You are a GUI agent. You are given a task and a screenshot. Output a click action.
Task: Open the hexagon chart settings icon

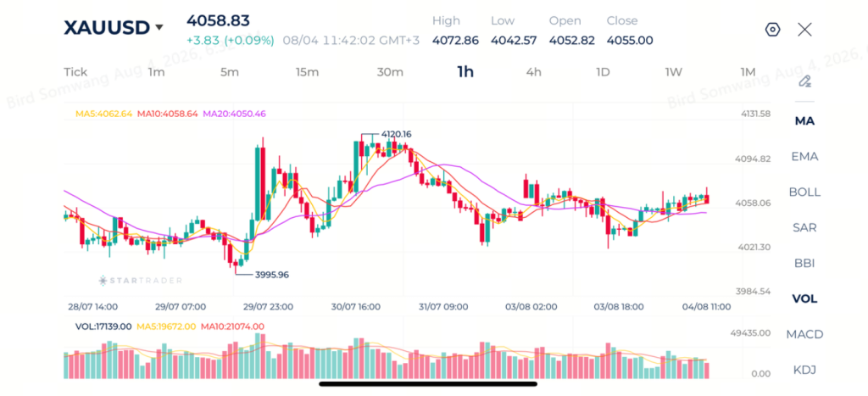(772, 30)
